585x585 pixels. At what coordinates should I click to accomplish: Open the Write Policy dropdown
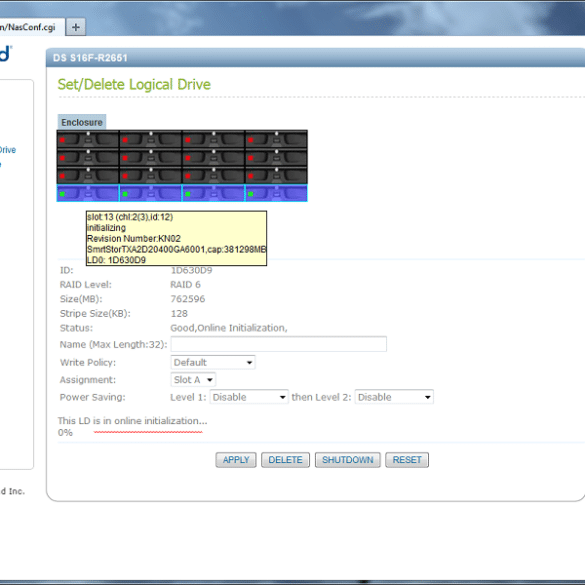213,362
